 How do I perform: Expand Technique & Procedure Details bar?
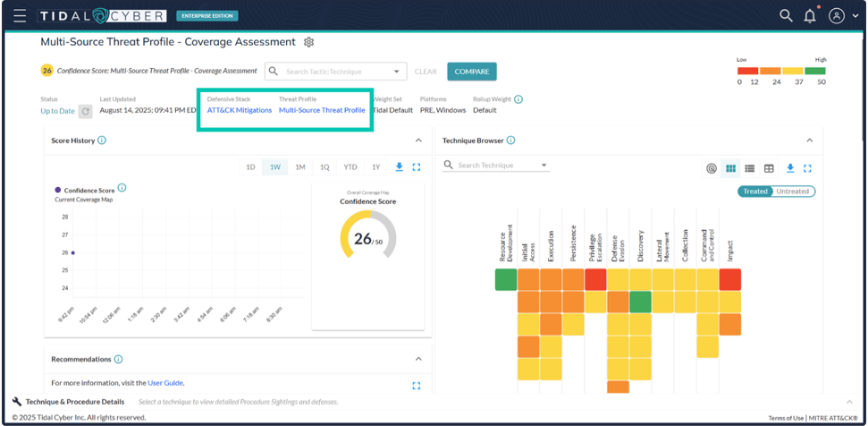click(849, 402)
